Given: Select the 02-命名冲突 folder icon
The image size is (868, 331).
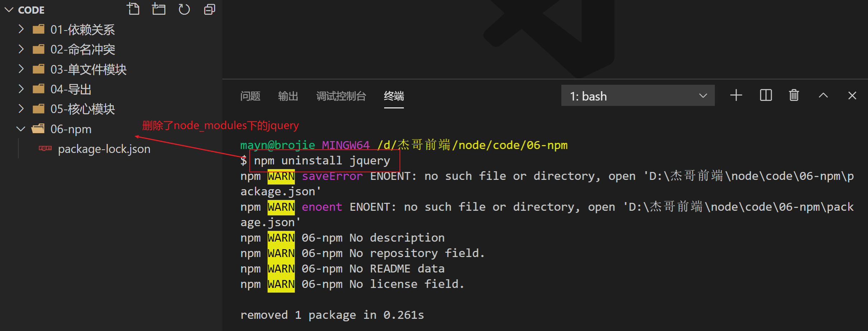Looking at the screenshot, I should [38, 49].
